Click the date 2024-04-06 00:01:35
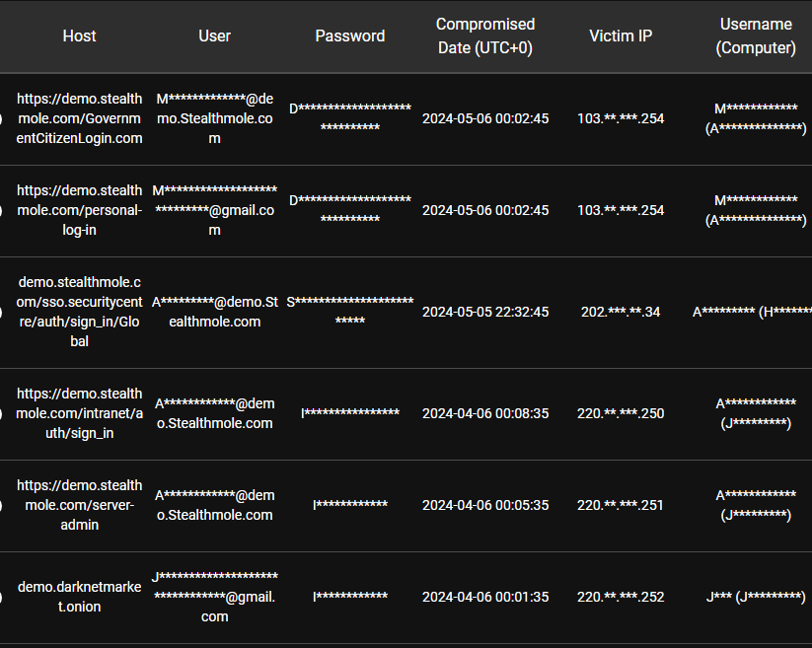Screen dimensions: 812x648 click(485, 597)
